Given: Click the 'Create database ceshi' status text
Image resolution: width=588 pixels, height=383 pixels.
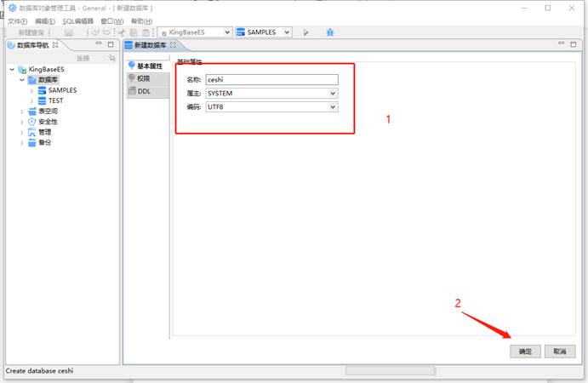Looking at the screenshot, I should click(39, 370).
